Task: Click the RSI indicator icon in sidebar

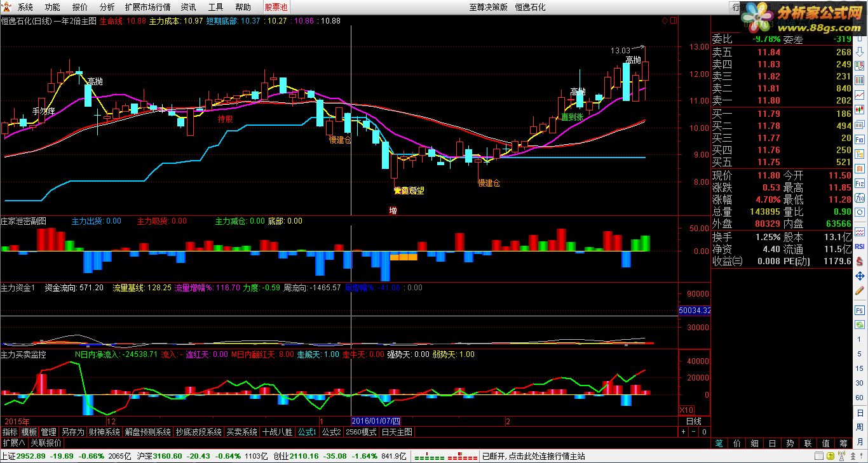Action: pyautogui.click(x=860, y=246)
